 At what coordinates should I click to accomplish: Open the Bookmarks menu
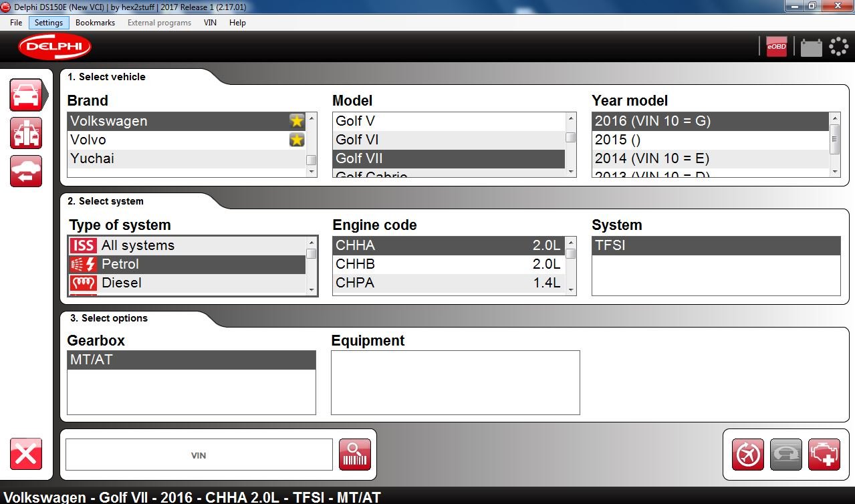point(95,23)
